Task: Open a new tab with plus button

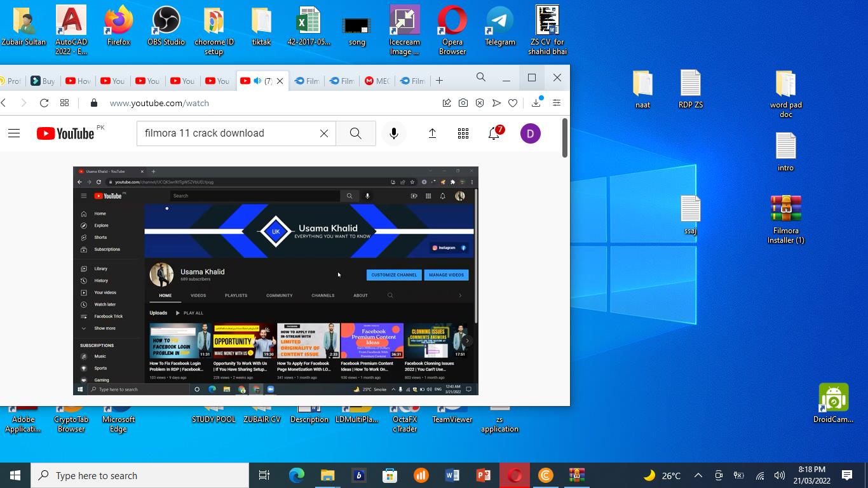Action: [x=439, y=81]
